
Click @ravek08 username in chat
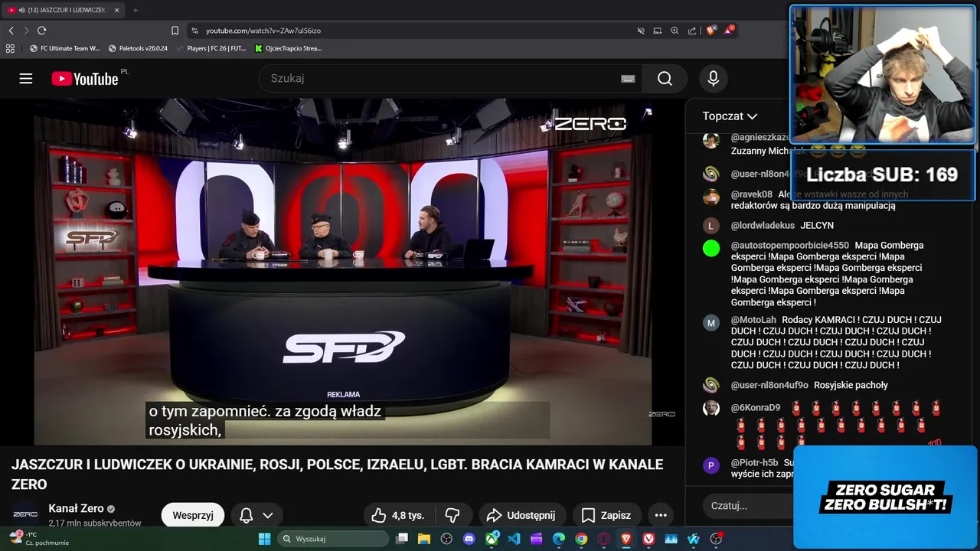pyautogui.click(x=752, y=194)
